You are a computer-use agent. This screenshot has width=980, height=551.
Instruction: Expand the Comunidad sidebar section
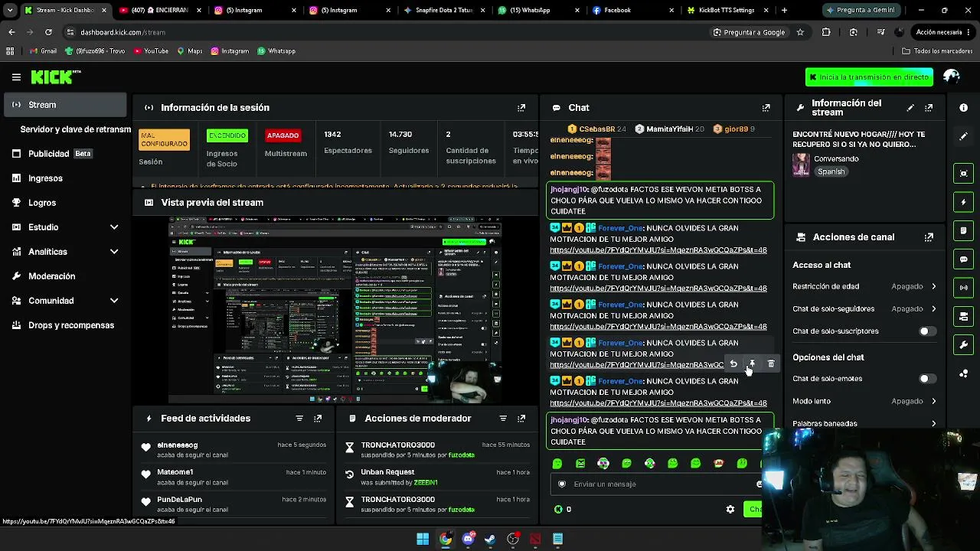(114, 301)
